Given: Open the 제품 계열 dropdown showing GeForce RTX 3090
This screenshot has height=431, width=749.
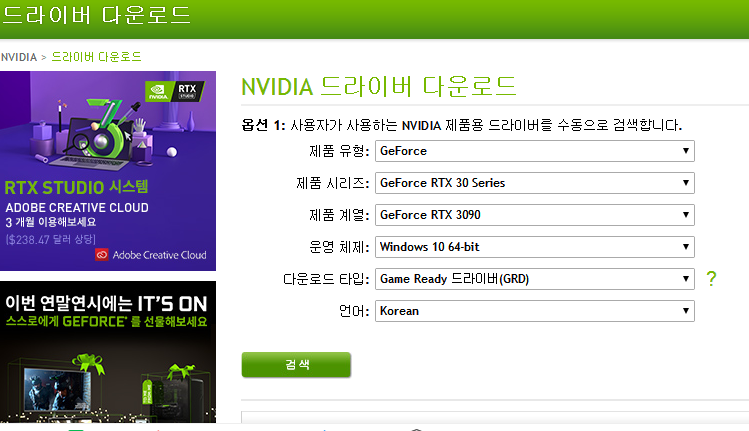Looking at the screenshot, I should [x=535, y=215].
